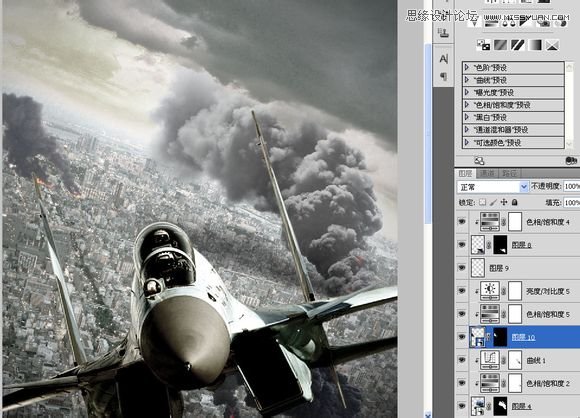
Task: Click 色相/饱和度 4 adjustment icon
Action: click(x=490, y=222)
